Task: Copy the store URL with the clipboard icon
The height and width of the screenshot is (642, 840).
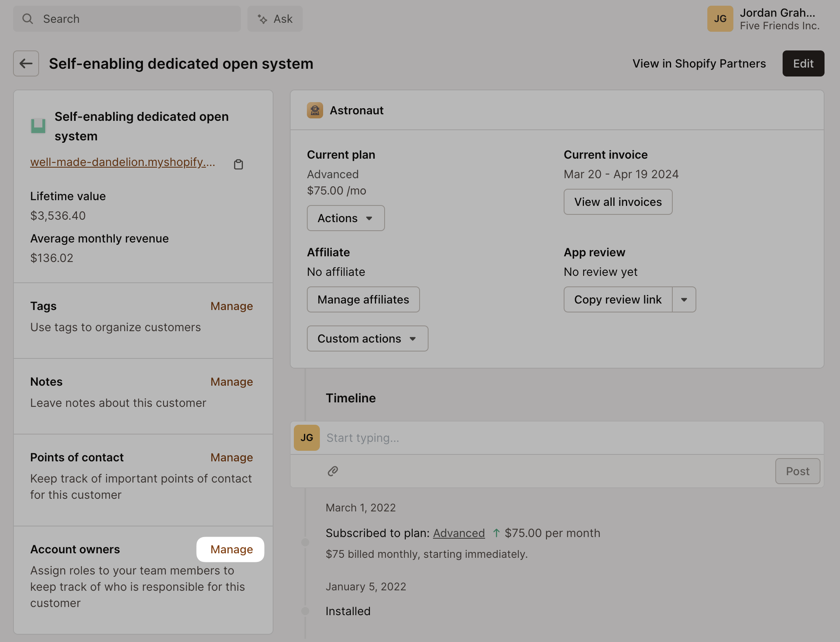Action: [x=238, y=164]
